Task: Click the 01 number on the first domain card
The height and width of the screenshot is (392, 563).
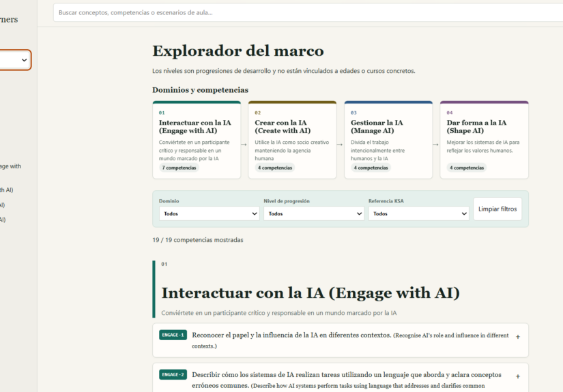Action: click(162, 112)
